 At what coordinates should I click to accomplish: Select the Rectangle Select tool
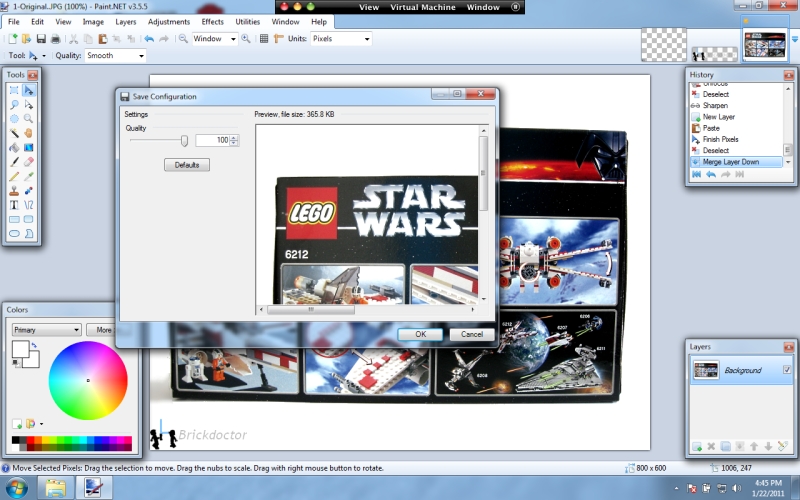14,90
